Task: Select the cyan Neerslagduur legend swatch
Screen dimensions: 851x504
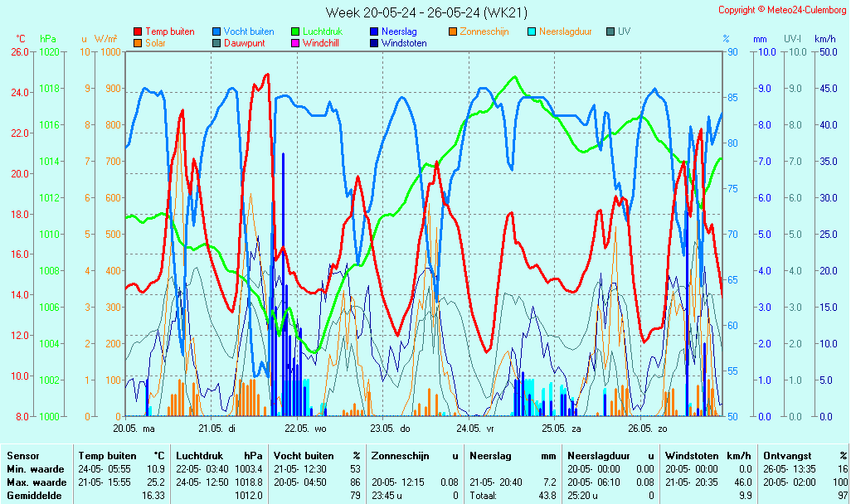Action: (x=531, y=31)
